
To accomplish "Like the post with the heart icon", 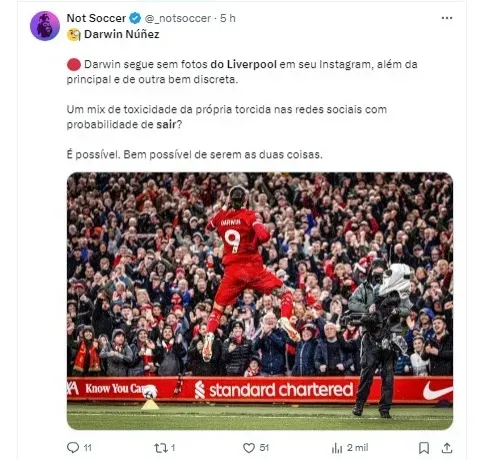I will tap(249, 448).
